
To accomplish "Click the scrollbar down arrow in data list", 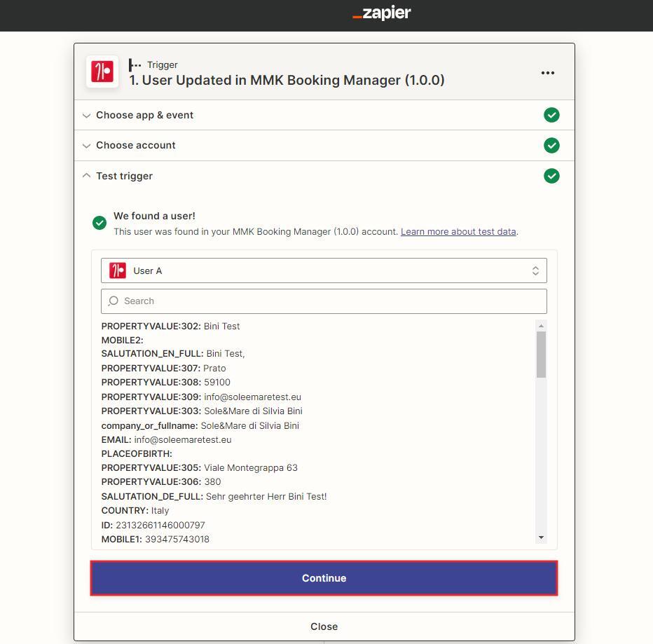I will click(541, 537).
